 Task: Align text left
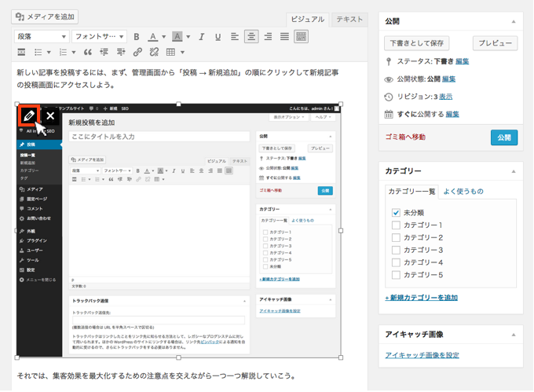point(234,36)
